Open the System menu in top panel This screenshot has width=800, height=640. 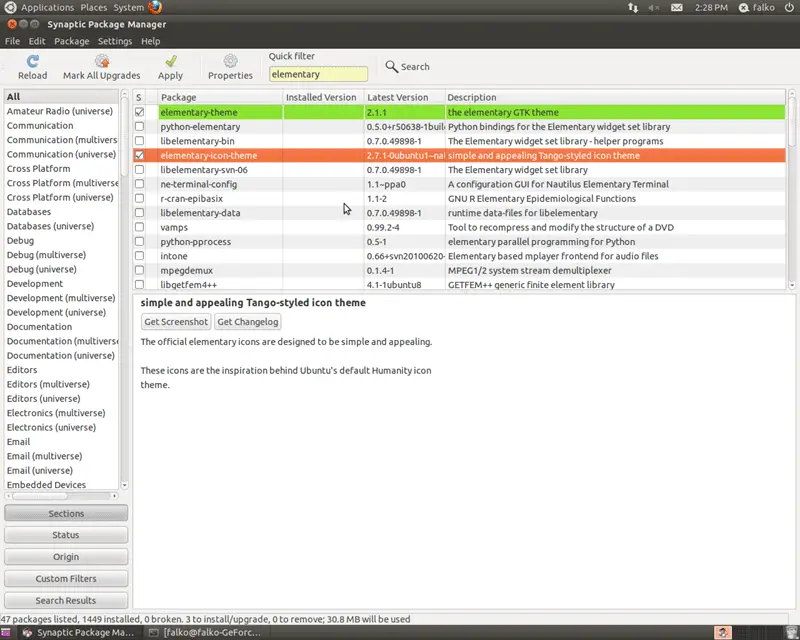[129, 8]
